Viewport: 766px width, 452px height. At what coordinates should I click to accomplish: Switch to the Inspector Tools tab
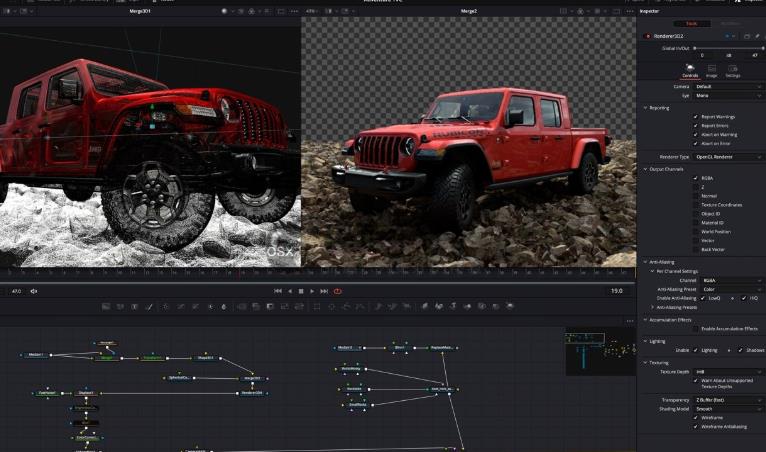click(x=691, y=23)
